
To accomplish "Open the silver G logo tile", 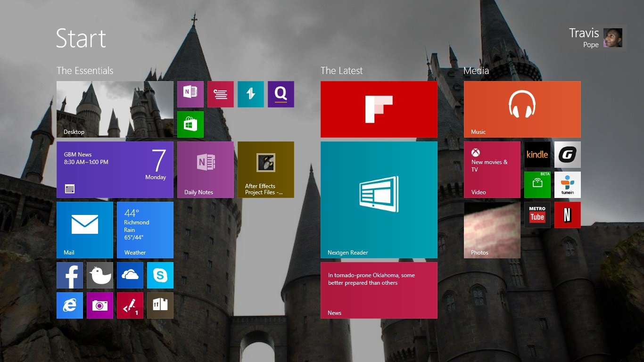I will coord(568,155).
